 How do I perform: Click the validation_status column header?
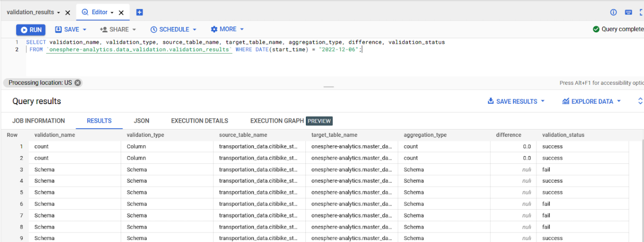[x=563, y=135]
